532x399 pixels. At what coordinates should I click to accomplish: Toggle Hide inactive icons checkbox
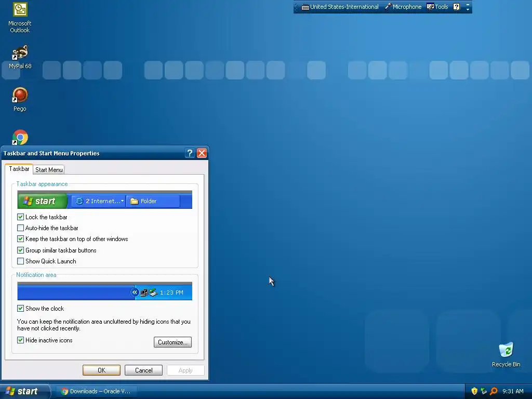[x=20, y=340]
